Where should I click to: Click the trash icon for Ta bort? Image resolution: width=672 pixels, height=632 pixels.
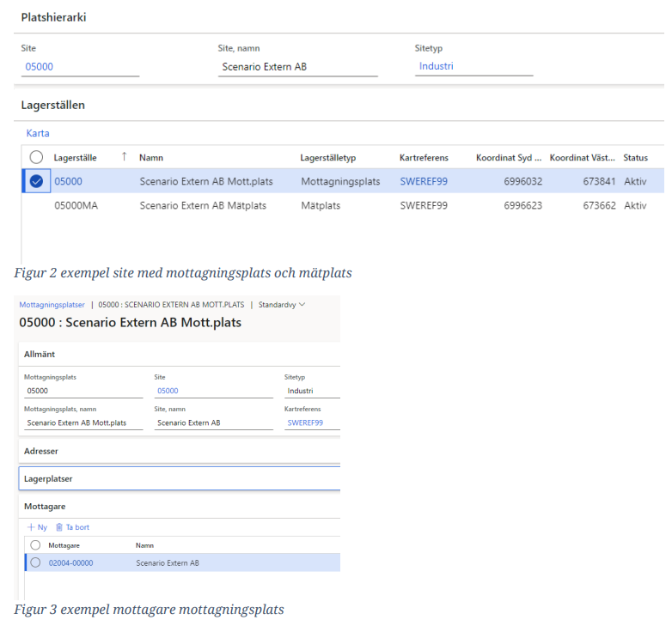(59, 527)
